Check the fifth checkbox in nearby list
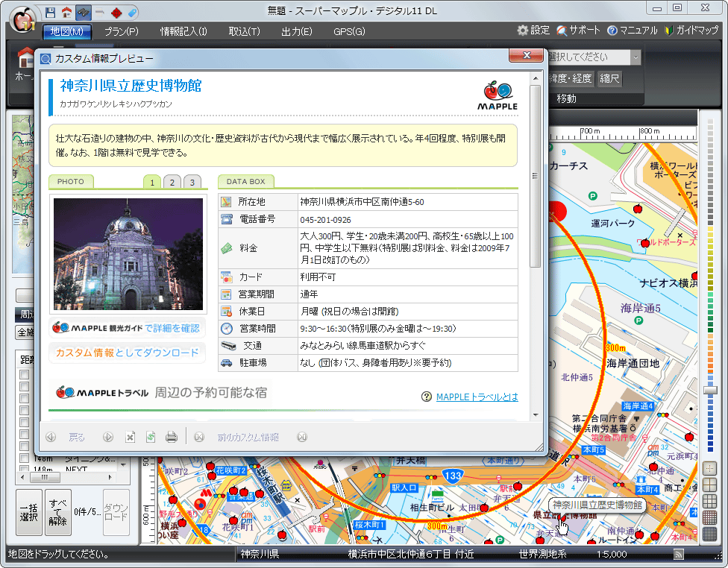The image size is (728, 568). tap(24, 423)
